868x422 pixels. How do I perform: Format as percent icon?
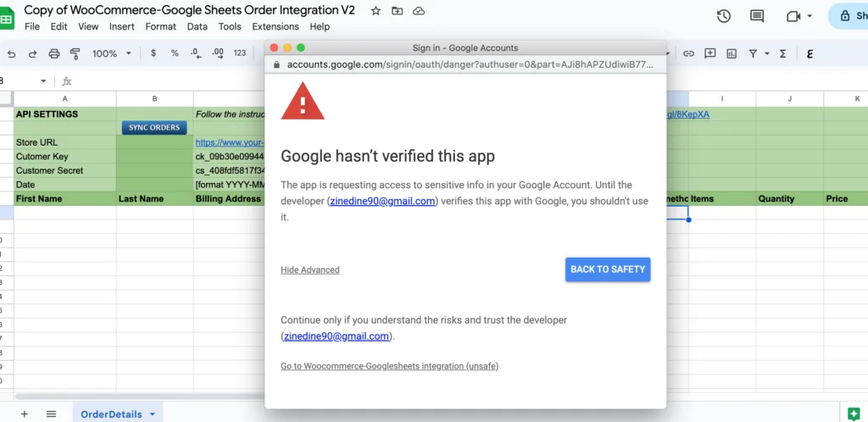(x=175, y=53)
